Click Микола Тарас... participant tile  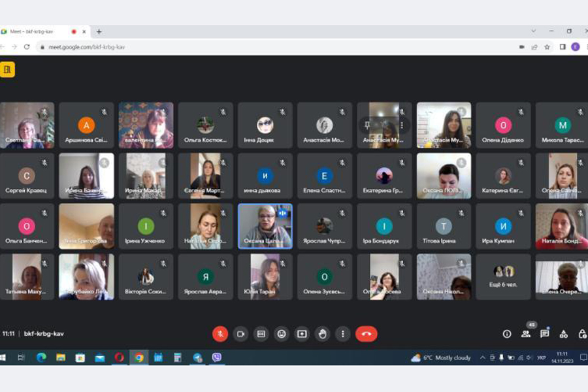coord(562,125)
